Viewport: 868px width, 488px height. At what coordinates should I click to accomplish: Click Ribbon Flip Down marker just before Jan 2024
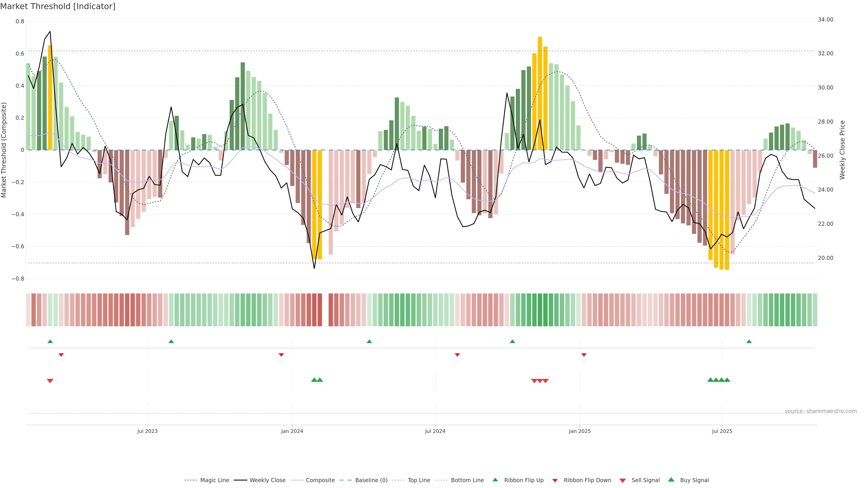coord(281,355)
